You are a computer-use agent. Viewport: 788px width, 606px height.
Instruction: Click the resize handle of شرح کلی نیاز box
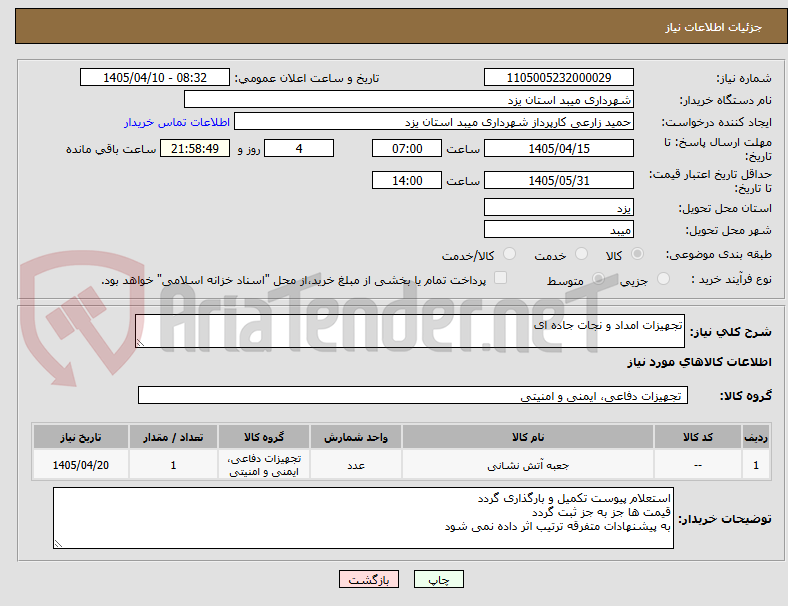coord(140,343)
